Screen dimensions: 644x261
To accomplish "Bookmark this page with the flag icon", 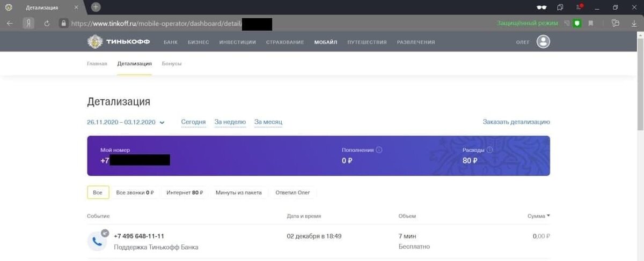I will (591, 23).
